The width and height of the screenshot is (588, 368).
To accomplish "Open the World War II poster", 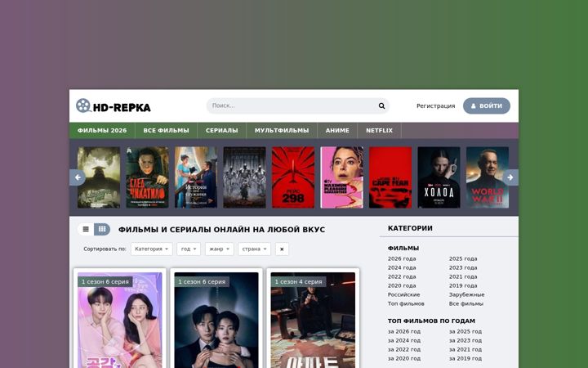I will point(488,177).
